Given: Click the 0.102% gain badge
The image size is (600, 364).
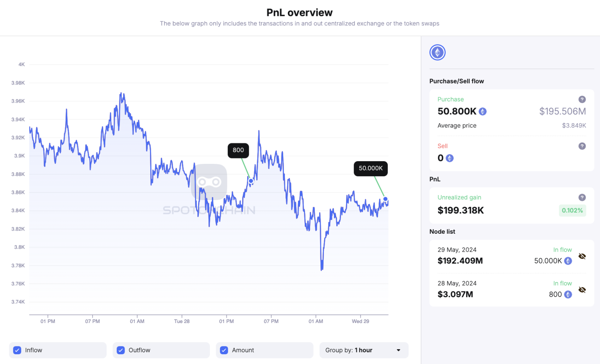Looking at the screenshot, I should 572,210.
